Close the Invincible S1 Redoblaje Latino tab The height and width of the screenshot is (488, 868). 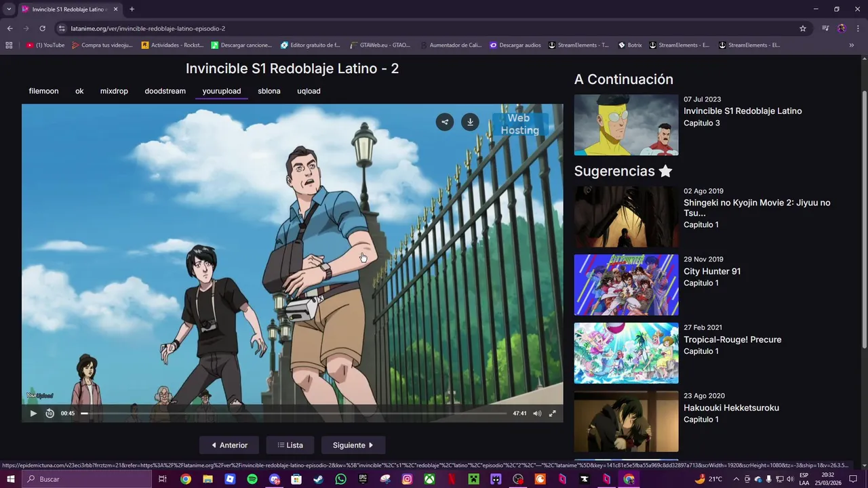coord(115,9)
